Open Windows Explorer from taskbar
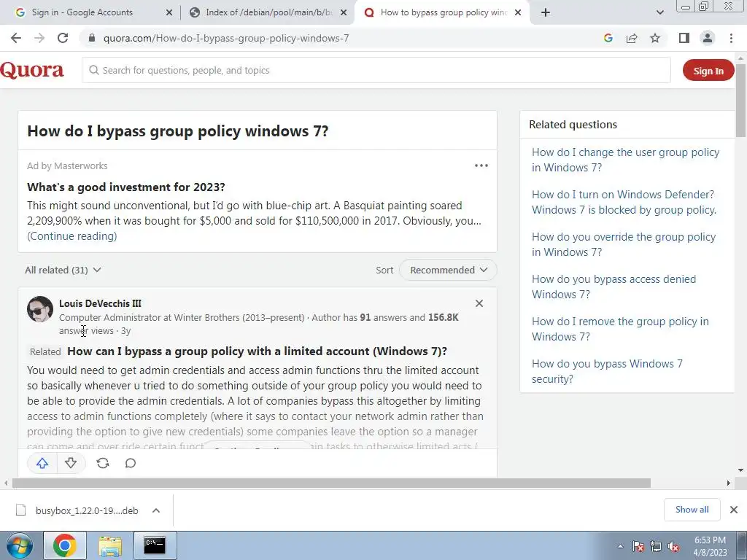Viewport: 747px width, 560px height. coord(110,545)
